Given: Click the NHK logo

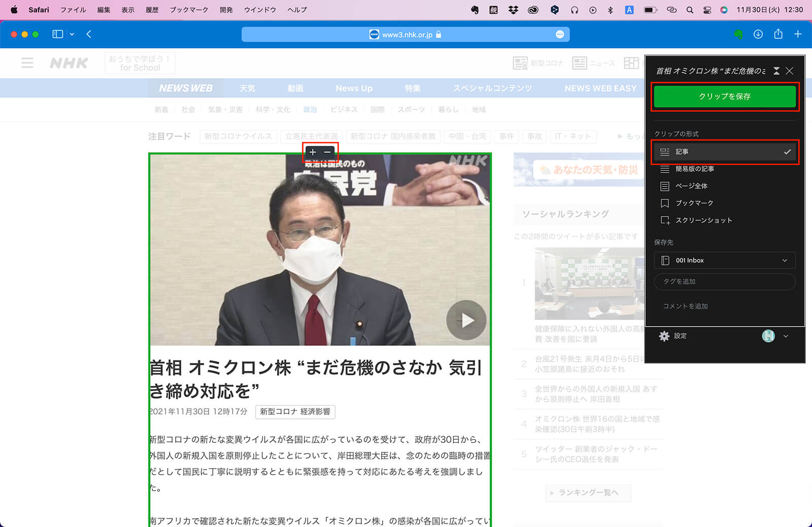Looking at the screenshot, I should coord(69,63).
